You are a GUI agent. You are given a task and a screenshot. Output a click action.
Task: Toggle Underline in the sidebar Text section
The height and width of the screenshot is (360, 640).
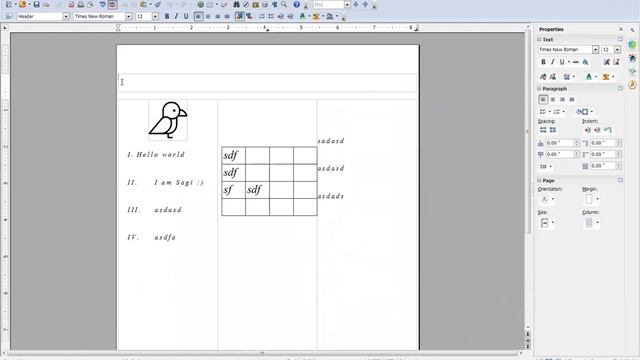[x=562, y=62]
